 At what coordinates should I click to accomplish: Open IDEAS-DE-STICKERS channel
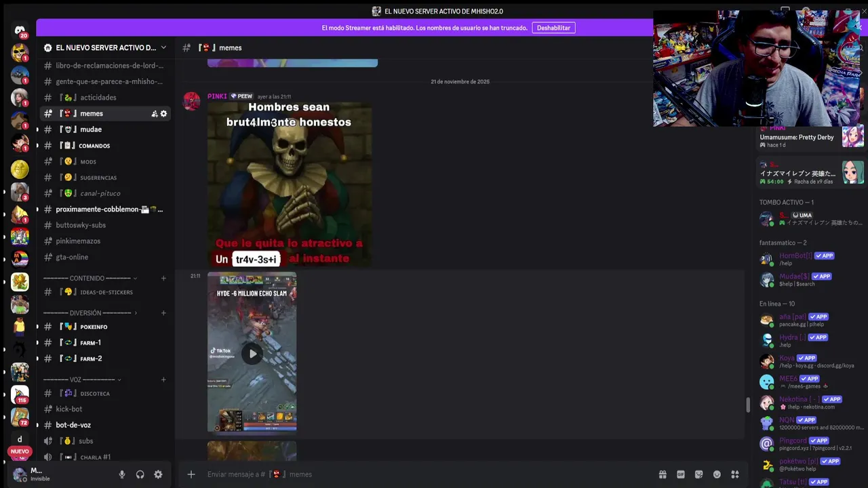105,292
